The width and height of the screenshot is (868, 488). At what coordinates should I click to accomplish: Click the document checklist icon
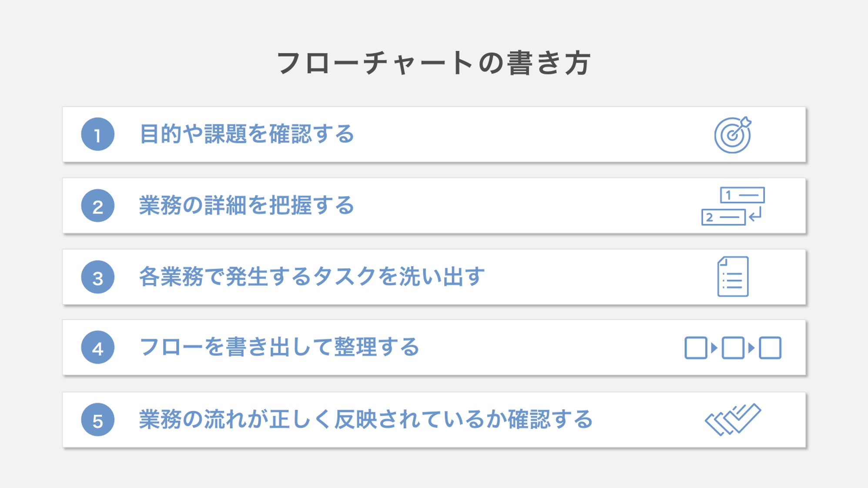[x=733, y=277]
